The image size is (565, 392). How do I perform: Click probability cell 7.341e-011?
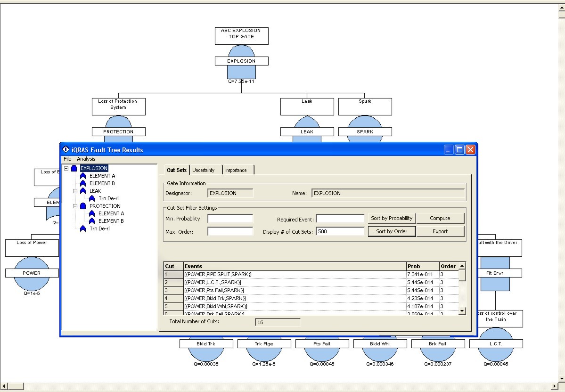pos(423,275)
